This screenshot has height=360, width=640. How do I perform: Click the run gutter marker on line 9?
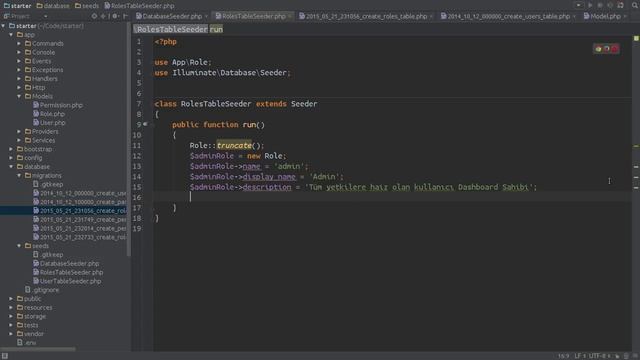coord(145,124)
